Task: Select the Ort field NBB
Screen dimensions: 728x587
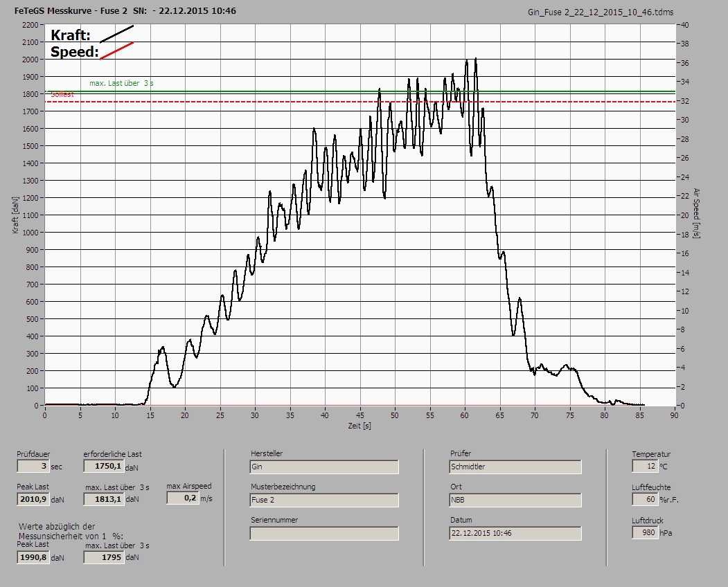Action: (x=515, y=500)
